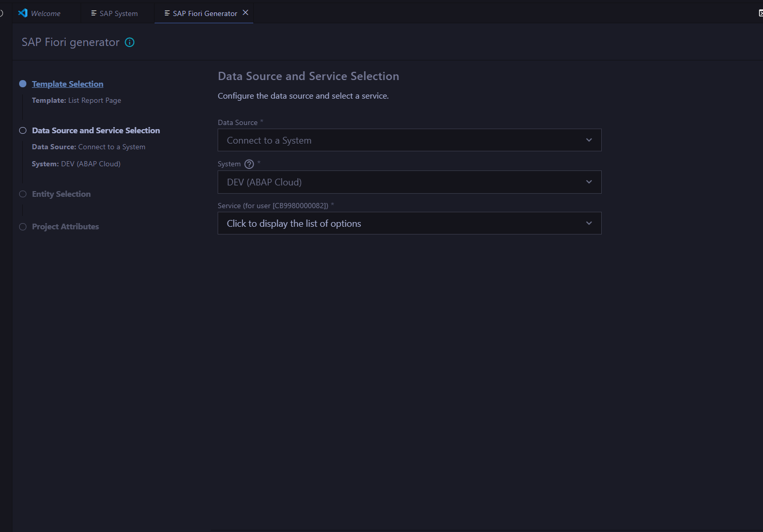Click the chevron arrow of Data Source field
The image size is (763, 532).
click(x=589, y=140)
